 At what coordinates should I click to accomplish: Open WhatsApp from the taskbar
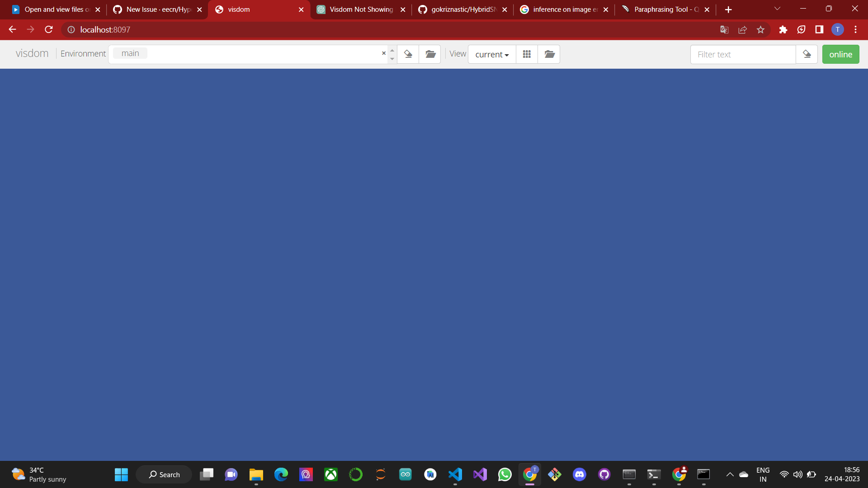pos(505,474)
